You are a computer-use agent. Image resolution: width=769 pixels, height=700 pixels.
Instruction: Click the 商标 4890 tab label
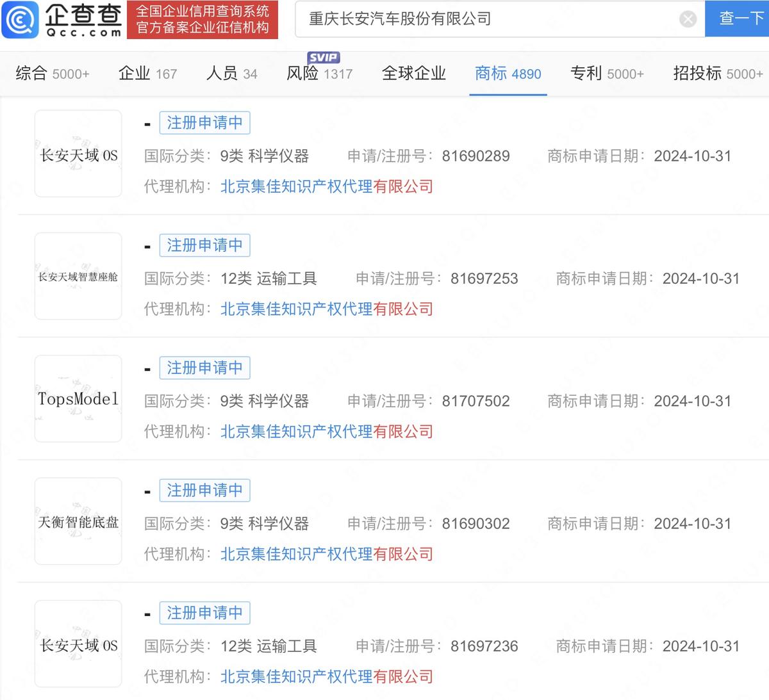tap(508, 73)
